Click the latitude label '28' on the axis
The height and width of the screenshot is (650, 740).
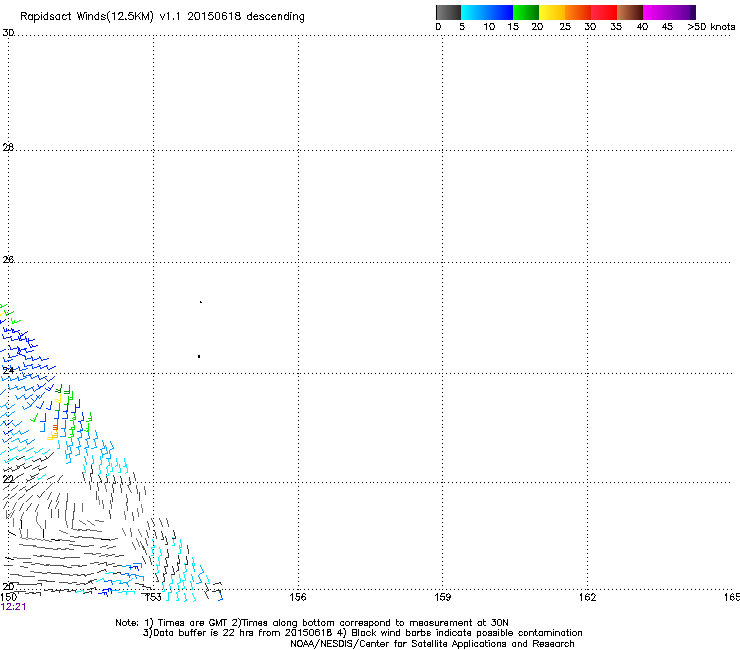pos(8,147)
